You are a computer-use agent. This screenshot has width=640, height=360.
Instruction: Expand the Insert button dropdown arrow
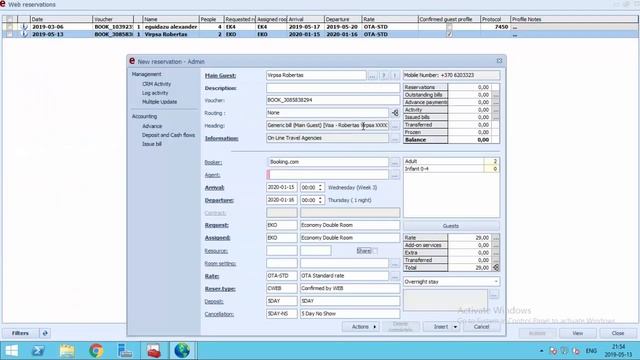[x=455, y=327]
